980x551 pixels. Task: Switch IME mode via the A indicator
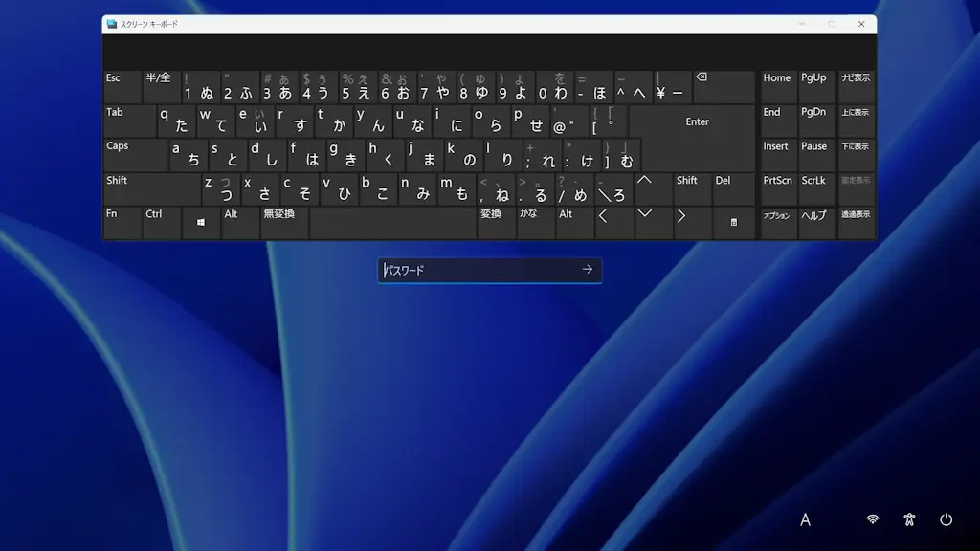click(x=805, y=519)
